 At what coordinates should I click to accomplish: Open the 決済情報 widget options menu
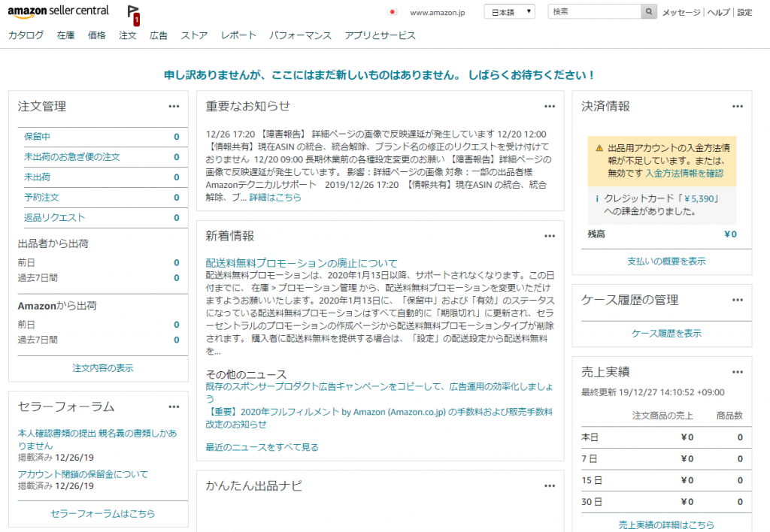738,107
